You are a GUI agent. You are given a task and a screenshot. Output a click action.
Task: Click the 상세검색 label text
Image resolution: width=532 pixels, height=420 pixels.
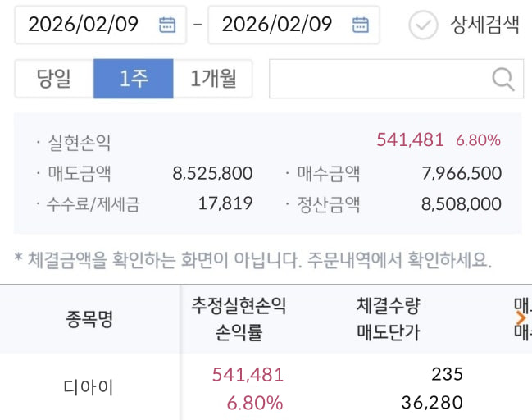(485, 25)
